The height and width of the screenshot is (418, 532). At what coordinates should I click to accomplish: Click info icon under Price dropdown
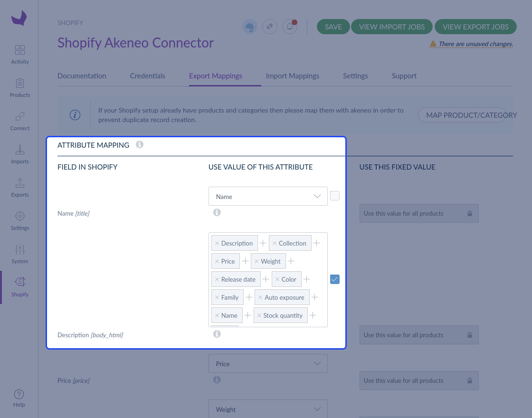(x=217, y=380)
